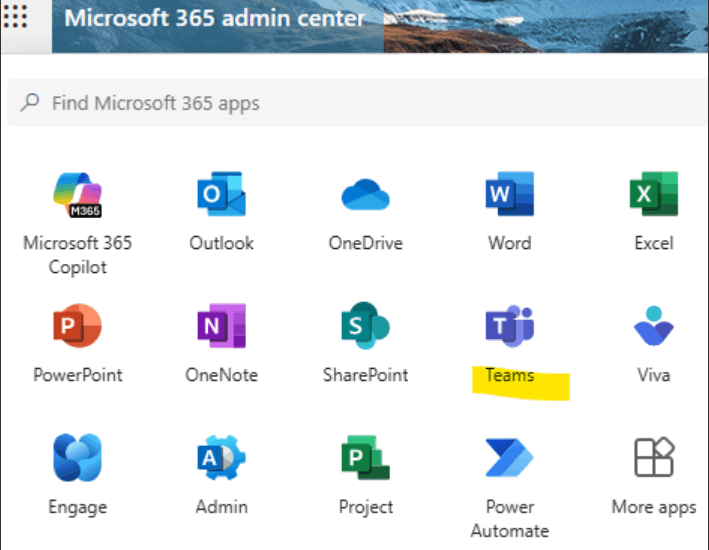Click the More apps text label
This screenshot has width=709, height=550.
coord(654,507)
